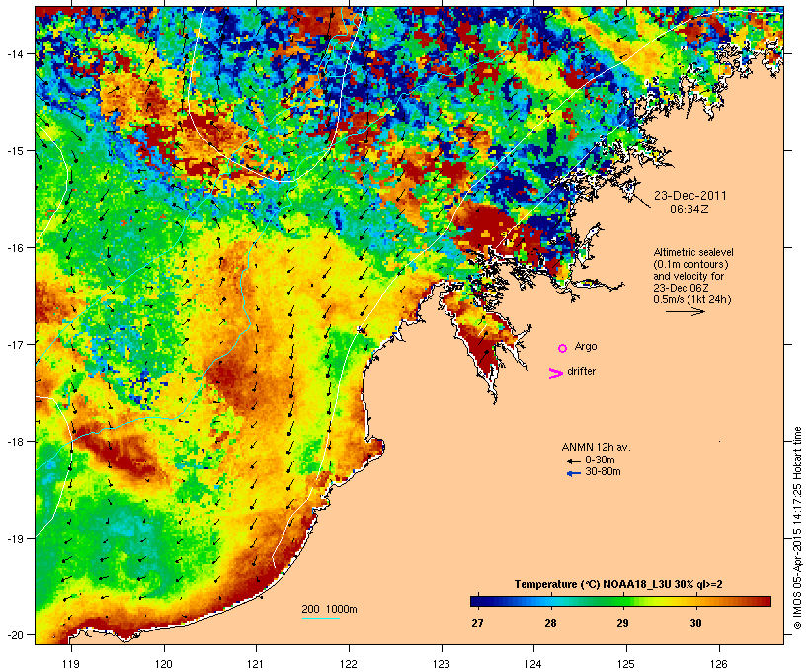The image size is (810, 672).
Task: Click the '0-30m' depth label
Action: click(x=600, y=461)
